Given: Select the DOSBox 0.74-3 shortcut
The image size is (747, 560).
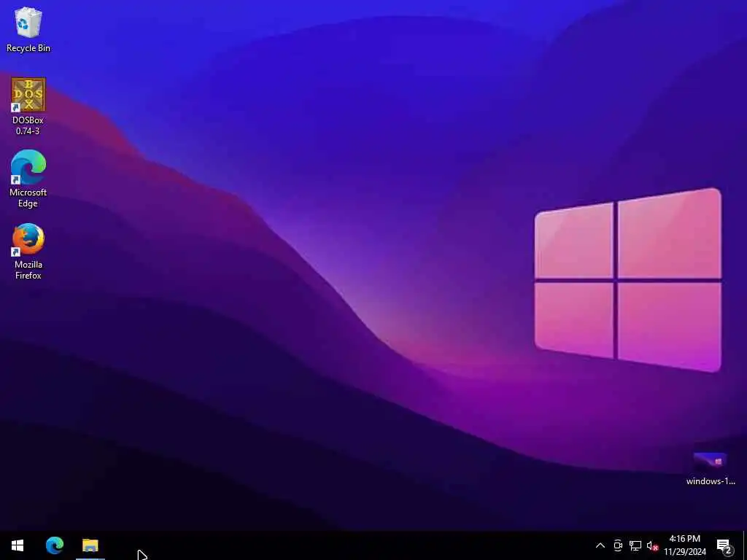Looking at the screenshot, I should pyautogui.click(x=28, y=106).
